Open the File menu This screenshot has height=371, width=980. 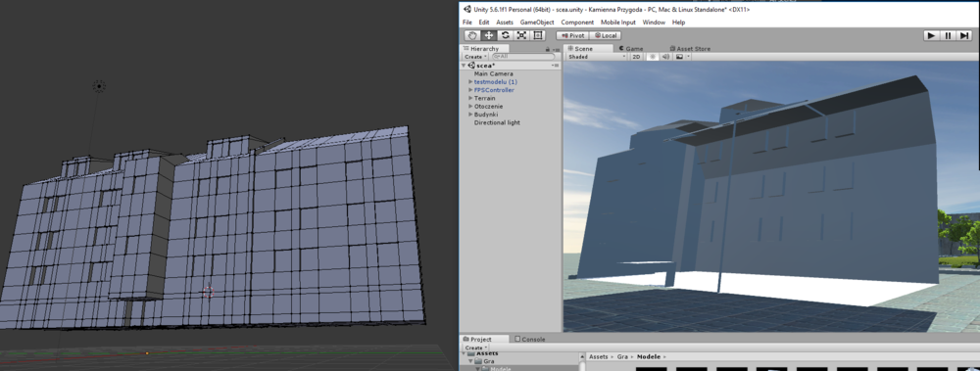(x=466, y=22)
